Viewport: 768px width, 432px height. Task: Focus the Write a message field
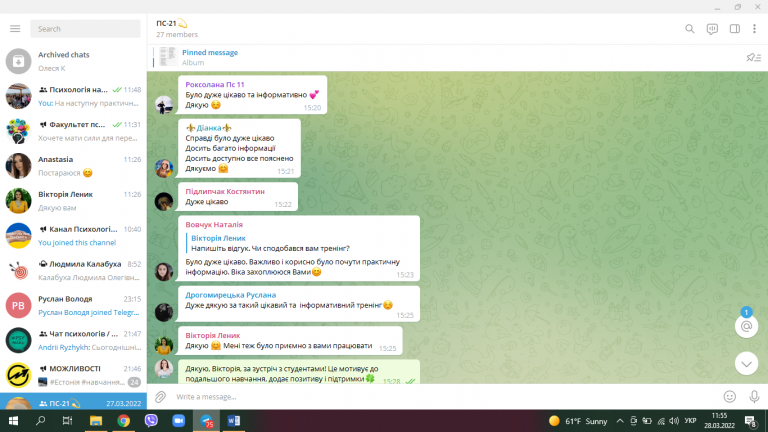click(x=443, y=397)
